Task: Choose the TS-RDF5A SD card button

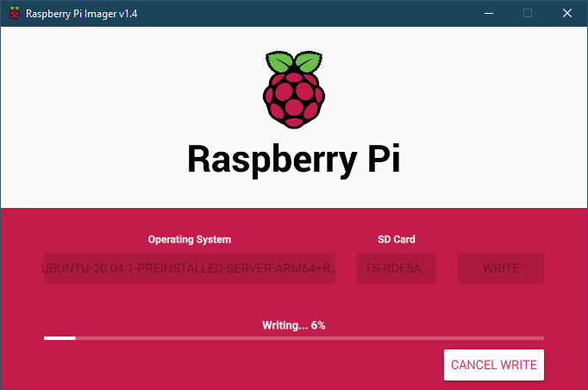Action: tap(397, 268)
